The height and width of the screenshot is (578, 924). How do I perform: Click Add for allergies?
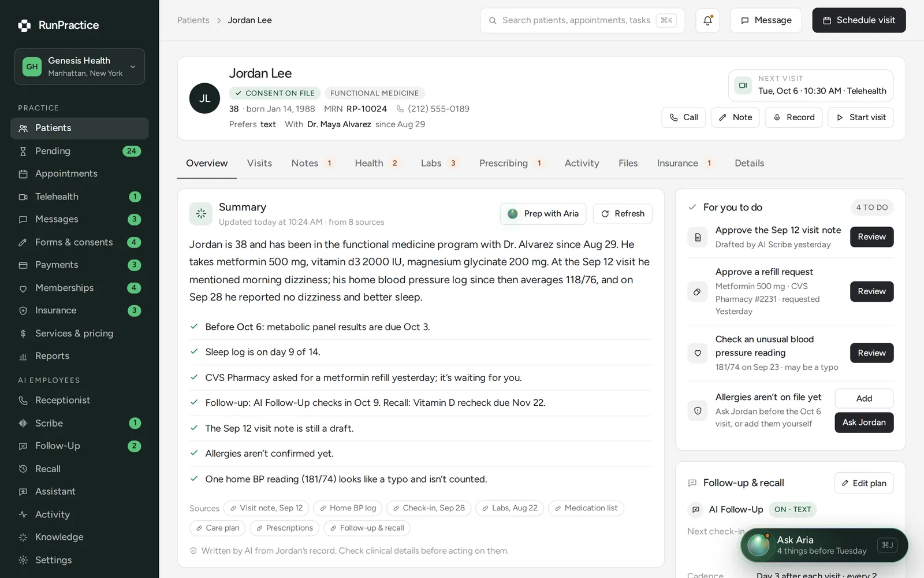click(864, 398)
